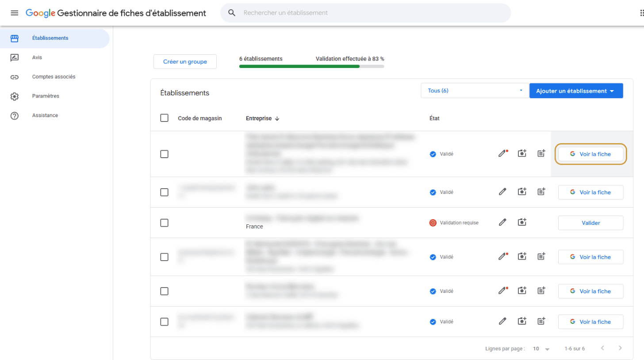This screenshot has width=644, height=360.
Task: Click the add photo icon in the second row
Action: click(x=522, y=192)
